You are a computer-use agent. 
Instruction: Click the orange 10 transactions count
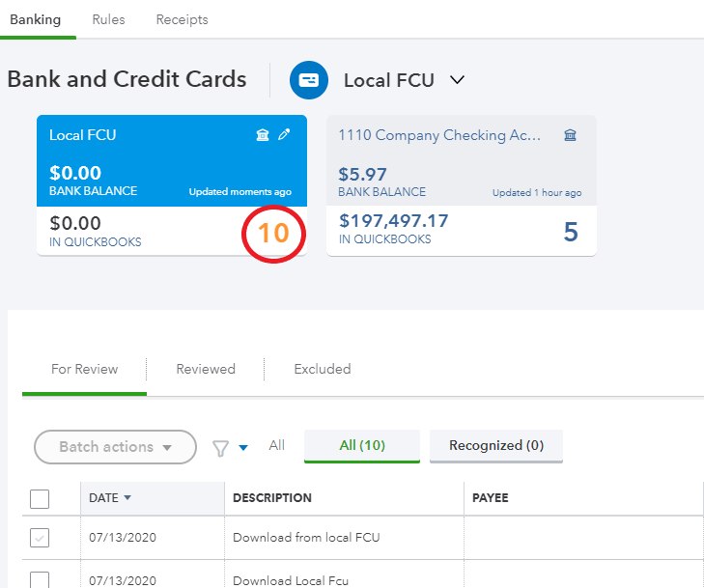click(x=273, y=233)
